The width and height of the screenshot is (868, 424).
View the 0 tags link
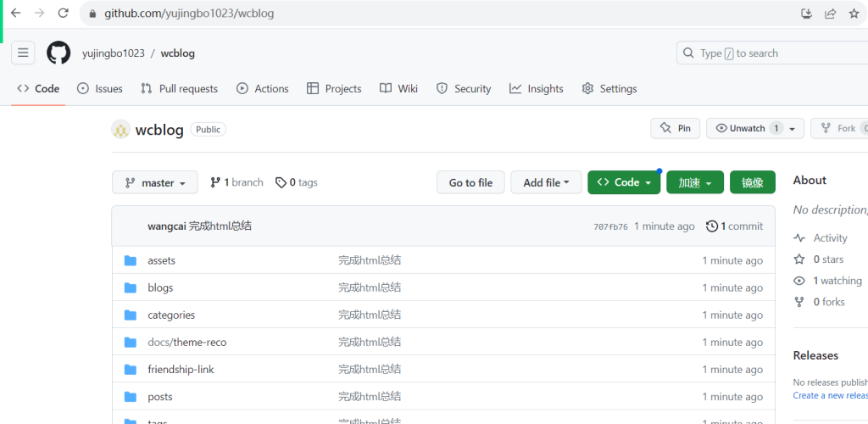297,182
